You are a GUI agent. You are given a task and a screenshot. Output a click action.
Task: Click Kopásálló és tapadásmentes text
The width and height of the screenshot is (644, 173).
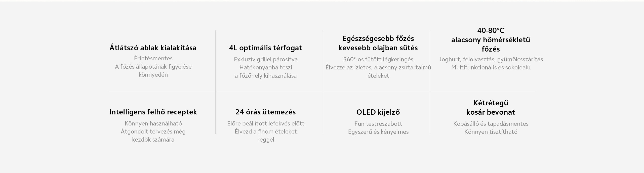491,124
